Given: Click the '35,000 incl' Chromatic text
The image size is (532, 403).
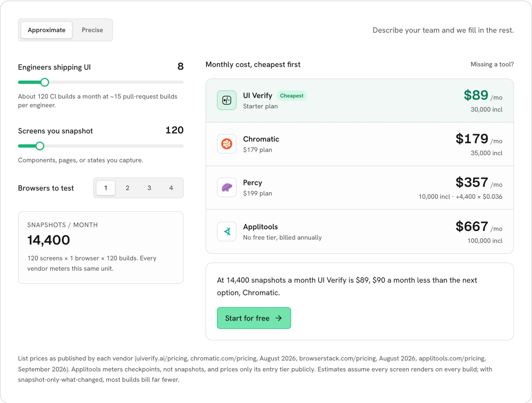Looking at the screenshot, I should coord(486,153).
